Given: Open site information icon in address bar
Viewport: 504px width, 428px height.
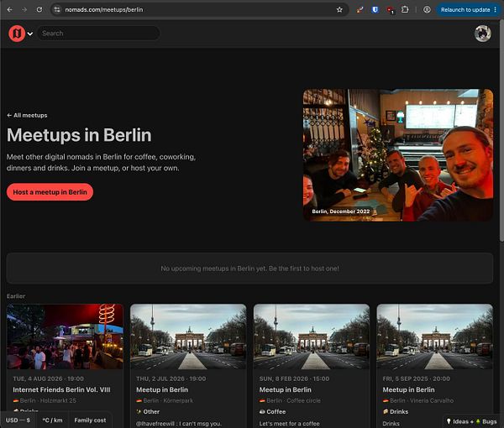Looking at the screenshot, I should (57, 9).
